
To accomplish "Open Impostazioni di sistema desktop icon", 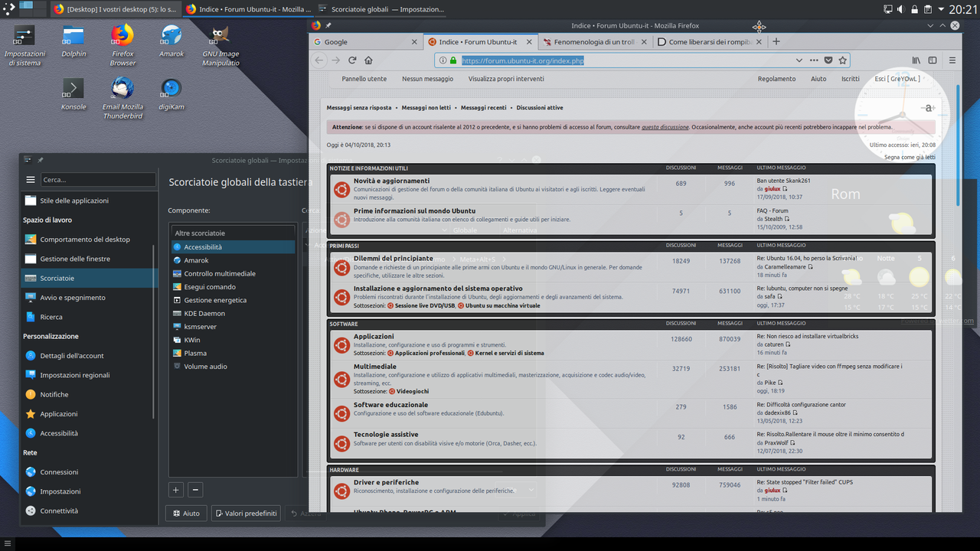I will [x=24, y=46].
